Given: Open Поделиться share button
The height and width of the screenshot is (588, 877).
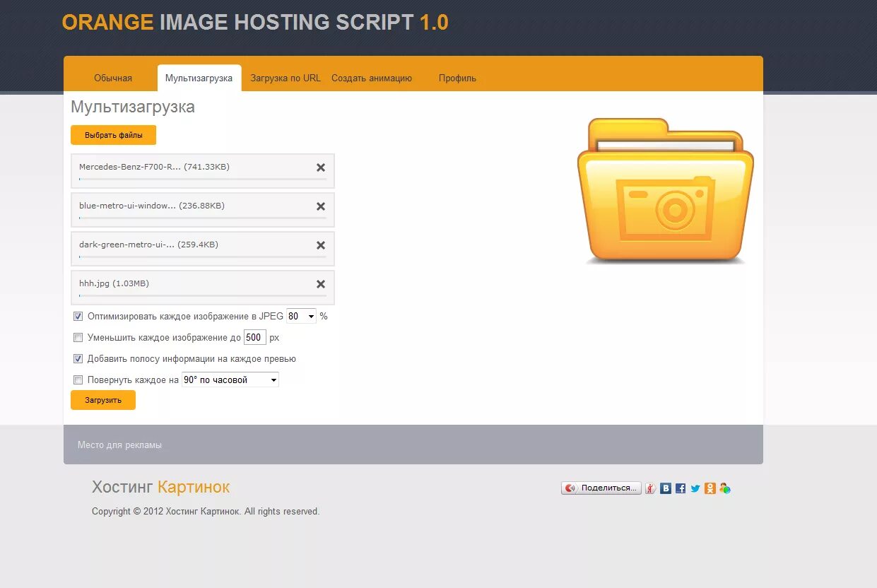Looking at the screenshot, I should pos(601,488).
